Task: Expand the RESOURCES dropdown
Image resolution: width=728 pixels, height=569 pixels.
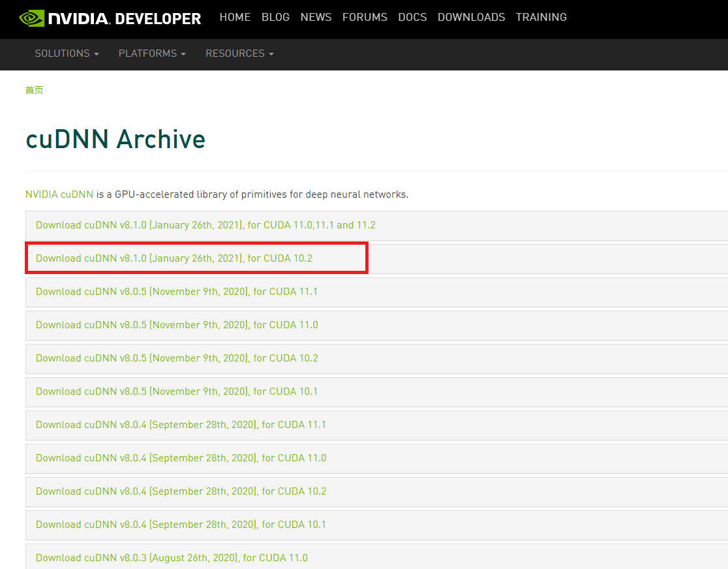Action: (239, 54)
